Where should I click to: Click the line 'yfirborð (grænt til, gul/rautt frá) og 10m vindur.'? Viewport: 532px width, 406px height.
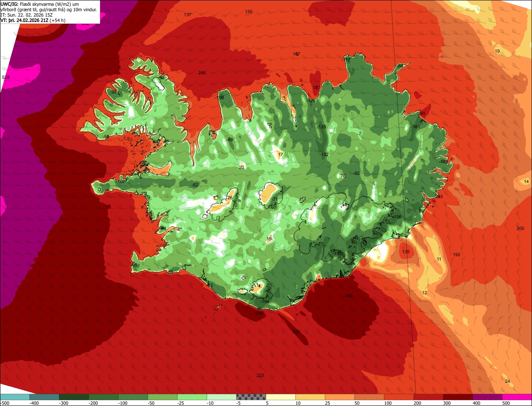click(49, 9)
